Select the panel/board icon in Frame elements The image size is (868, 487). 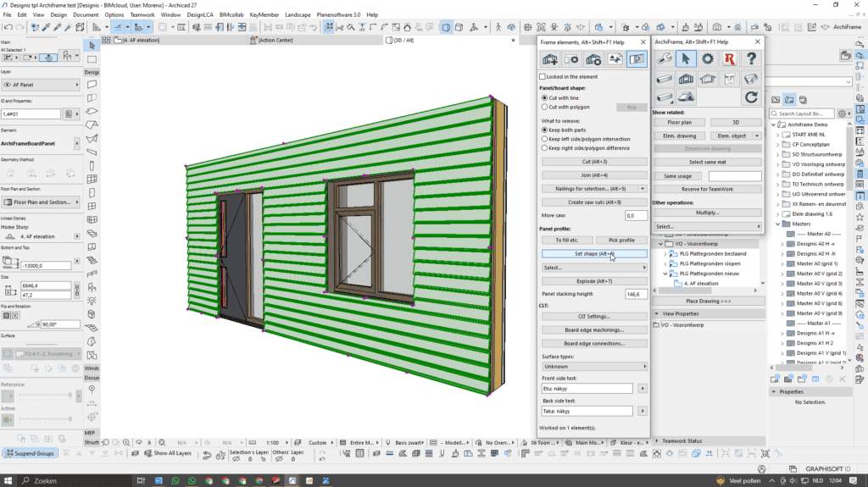(x=637, y=59)
